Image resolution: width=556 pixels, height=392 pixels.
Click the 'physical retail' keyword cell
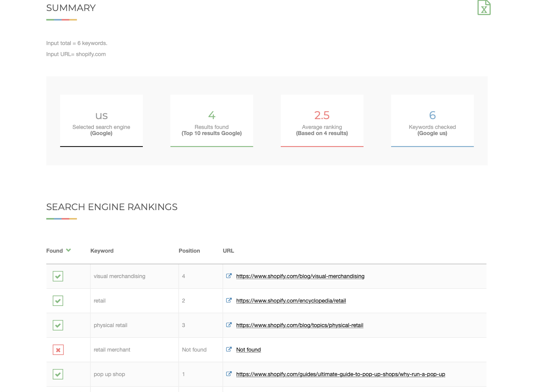[x=134, y=325]
